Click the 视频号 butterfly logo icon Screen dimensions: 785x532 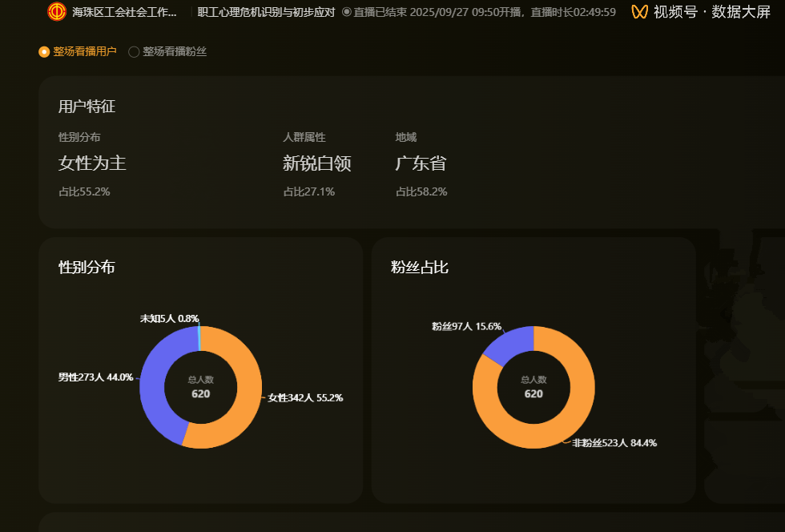639,12
